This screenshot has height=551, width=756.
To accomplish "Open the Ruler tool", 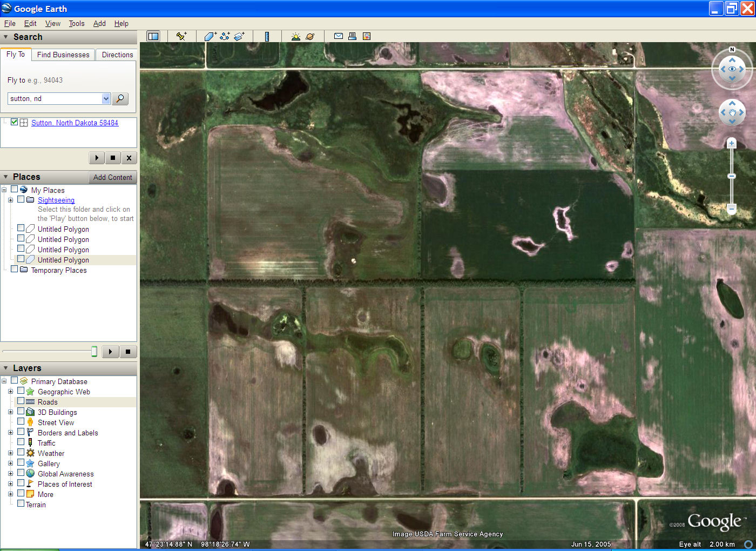I will [267, 36].
